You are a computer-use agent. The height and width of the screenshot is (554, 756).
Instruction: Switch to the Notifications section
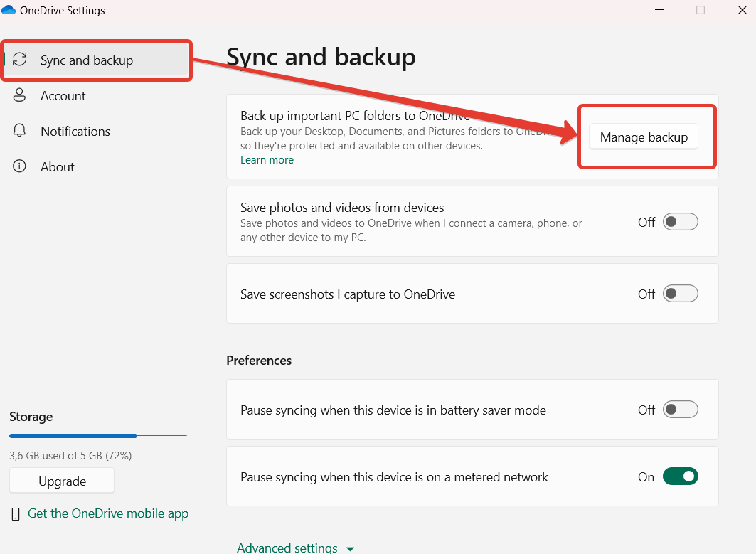tap(75, 131)
